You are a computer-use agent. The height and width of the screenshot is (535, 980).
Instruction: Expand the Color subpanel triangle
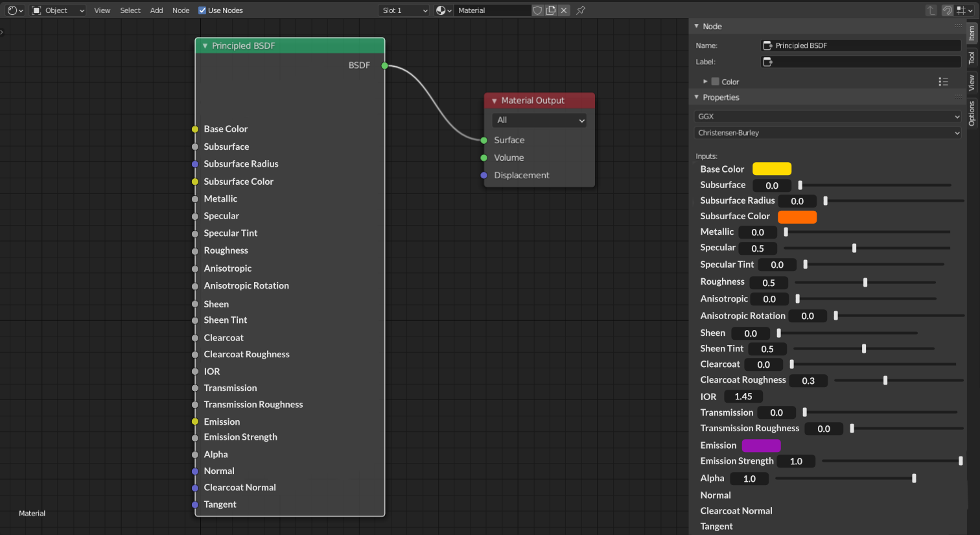pyautogui.click(x=705, y=82)
